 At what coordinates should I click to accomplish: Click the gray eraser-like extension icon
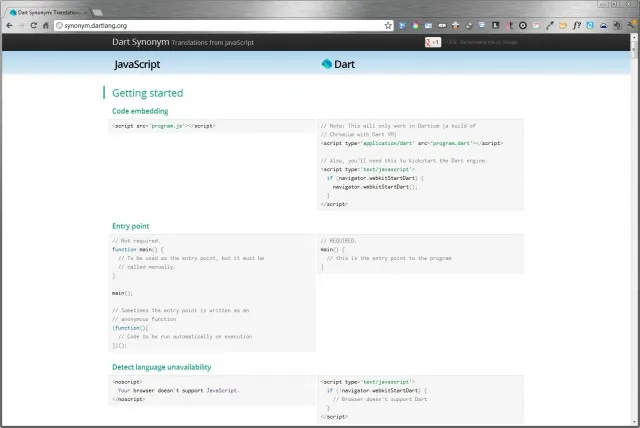click(x=469, y=25)
